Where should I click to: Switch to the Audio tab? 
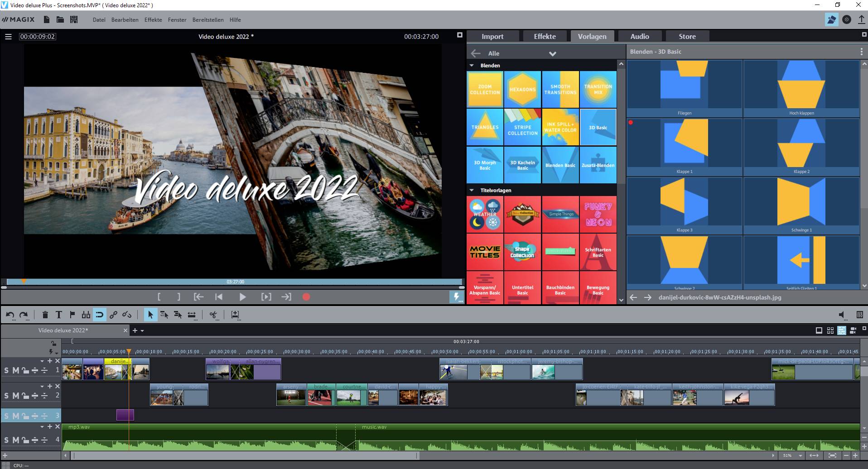[x=640, y=37]
